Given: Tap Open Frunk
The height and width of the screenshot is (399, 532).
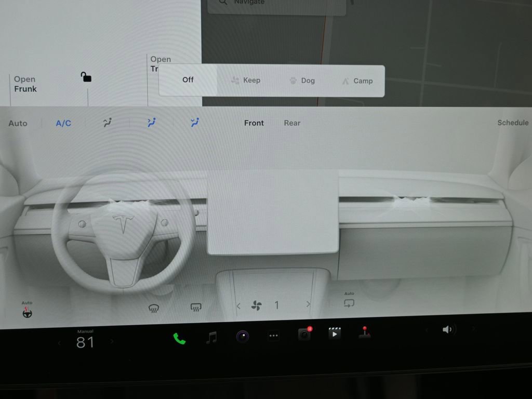Looking at the screenshot, I should click(x=24, y=84).
